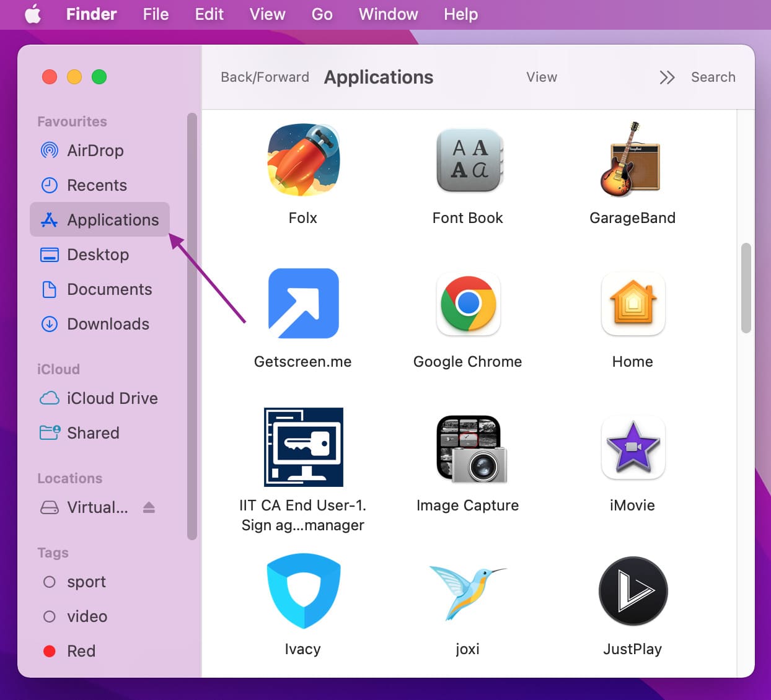The image size is (771, 700).
Task: Eject the Virtual drive
Action: coord(149,507)
